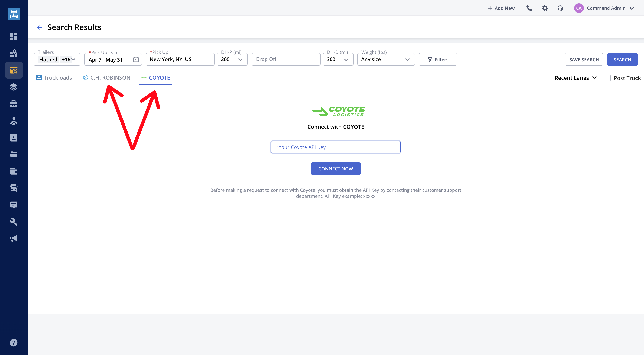The width and height of the screenshot is (644, 355).
Task: Open the app logo home icon
Action: click(14, 14)
